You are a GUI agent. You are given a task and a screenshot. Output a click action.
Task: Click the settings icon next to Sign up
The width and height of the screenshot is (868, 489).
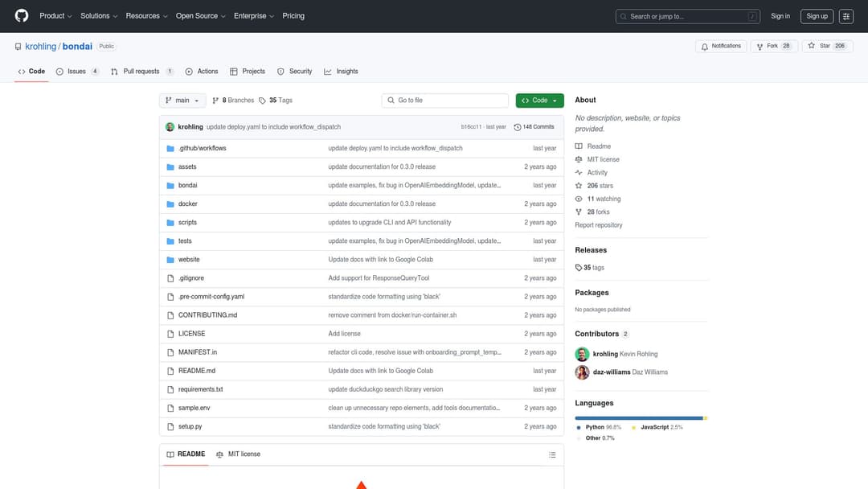tap(845, 16)
